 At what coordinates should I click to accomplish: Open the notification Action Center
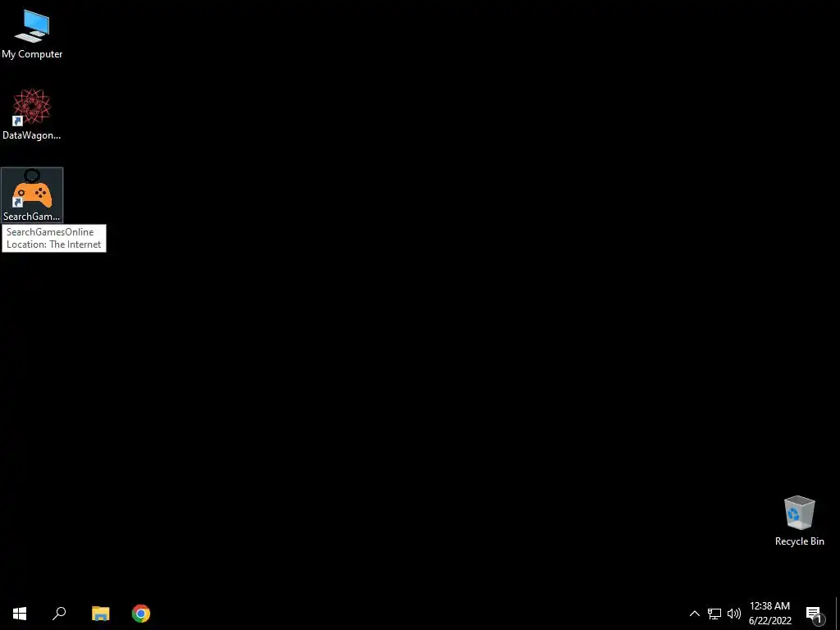(x=814, y=614)
